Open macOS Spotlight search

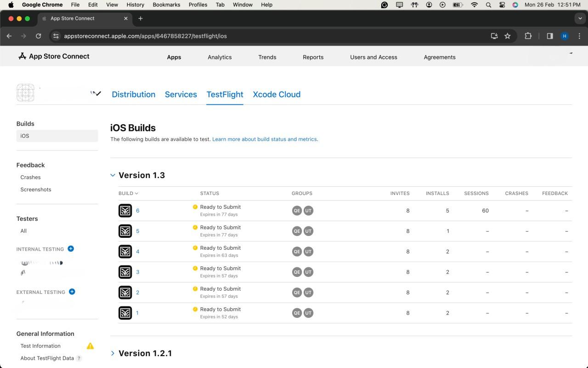point(488,5)
